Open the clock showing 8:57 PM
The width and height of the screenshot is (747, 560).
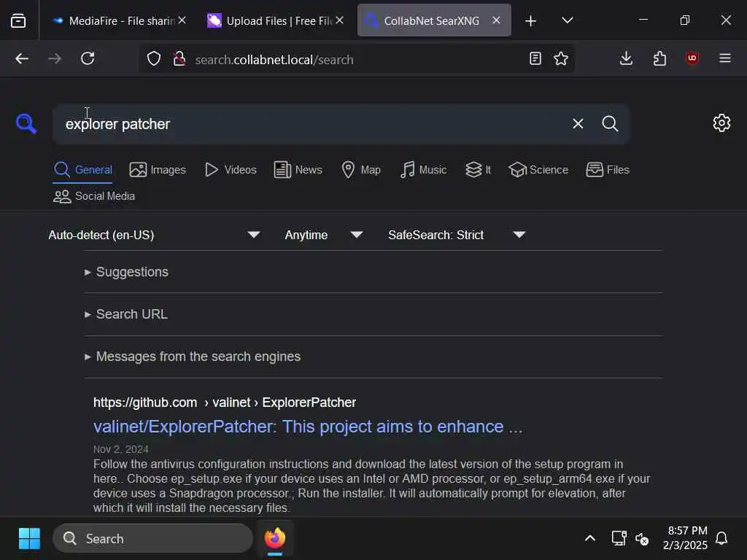(685, 538)
